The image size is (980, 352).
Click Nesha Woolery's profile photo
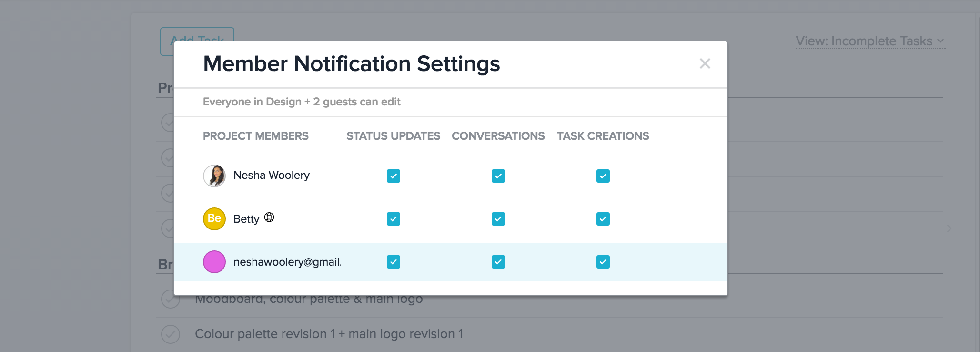tap(214, 176)
